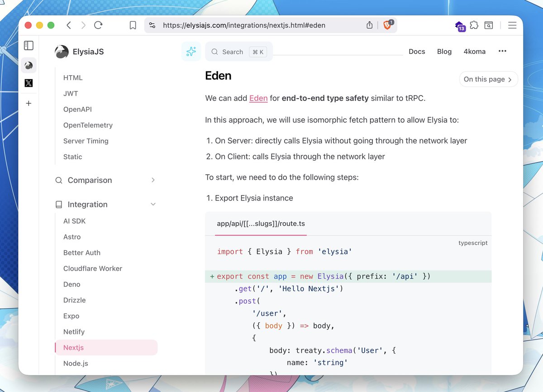
Task: Open the OpenAPI sidebar page
Action: [77, 110]
